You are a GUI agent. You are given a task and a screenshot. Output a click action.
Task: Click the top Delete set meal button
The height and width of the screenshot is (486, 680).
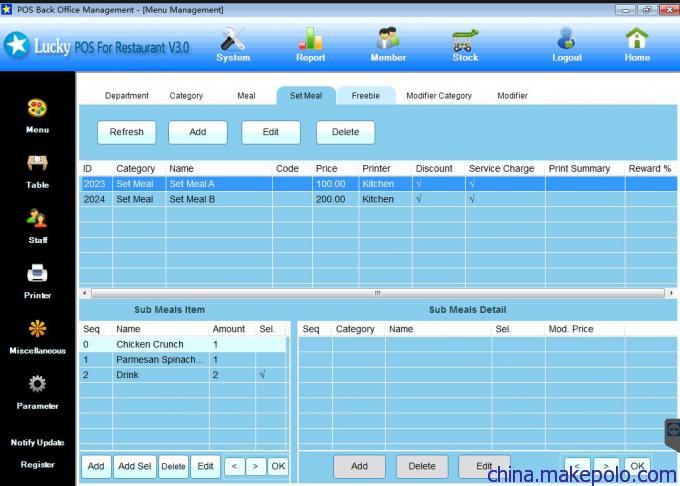click(x=346, y=132)
